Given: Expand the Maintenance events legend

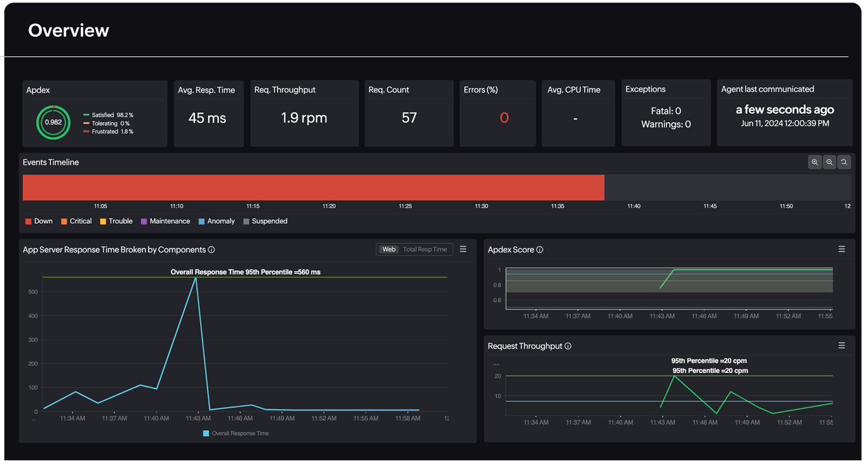Looking at the screenshot, I should pos(165,221).
